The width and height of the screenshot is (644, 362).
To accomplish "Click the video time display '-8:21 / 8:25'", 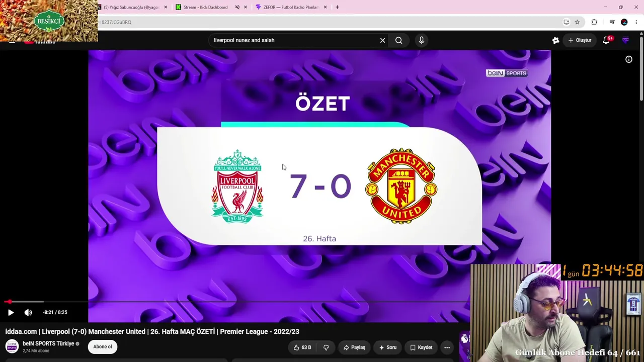I will point(55,312).
